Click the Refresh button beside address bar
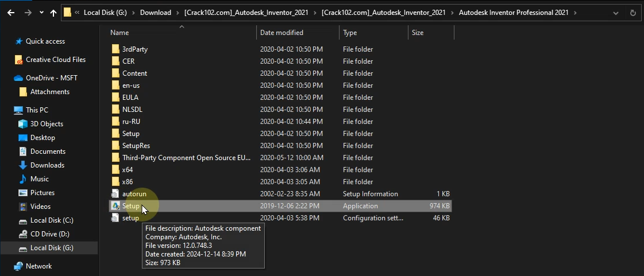This screenshot has width=644, height=276. coord(633,12)
